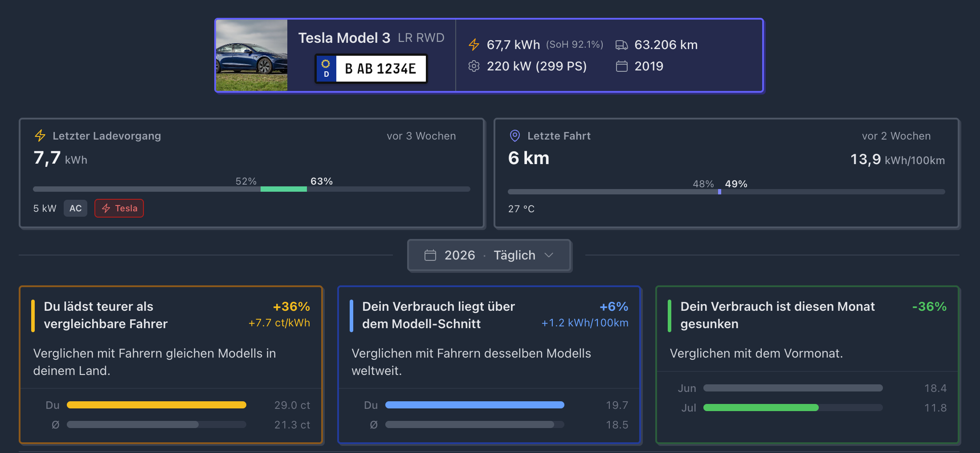980x453 pixels.
Task: Open the 2026 Täglich period dropdown
Action: 490,255
